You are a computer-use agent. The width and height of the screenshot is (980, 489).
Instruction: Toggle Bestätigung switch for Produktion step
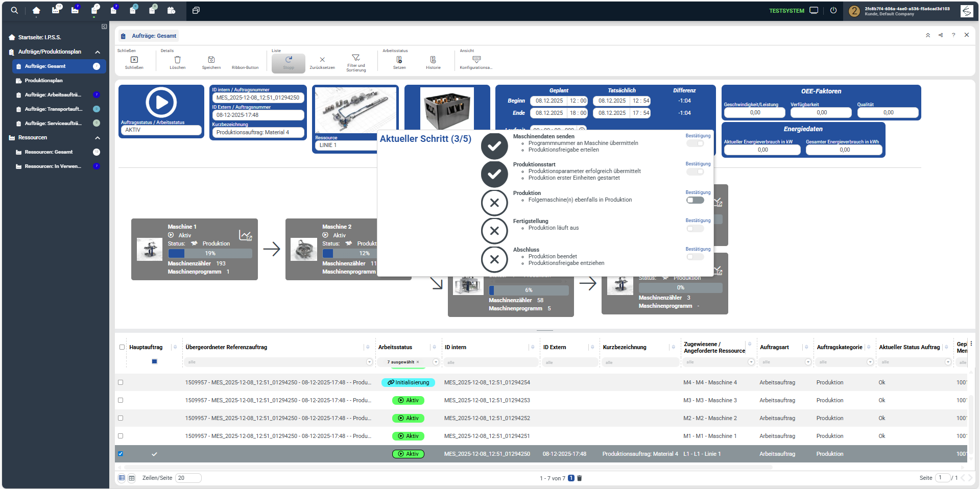(x=695, y=200)
